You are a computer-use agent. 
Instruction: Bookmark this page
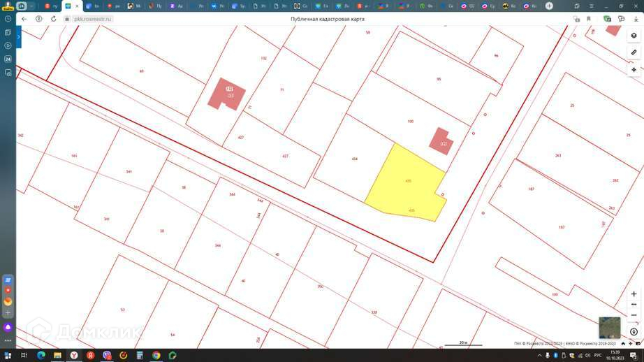pos(589,19)
